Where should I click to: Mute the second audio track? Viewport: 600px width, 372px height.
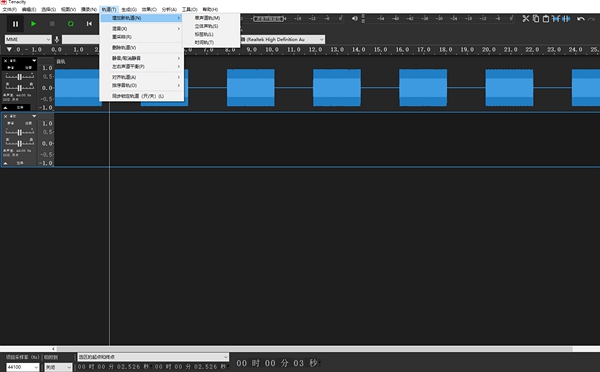[x=11, y=123]
